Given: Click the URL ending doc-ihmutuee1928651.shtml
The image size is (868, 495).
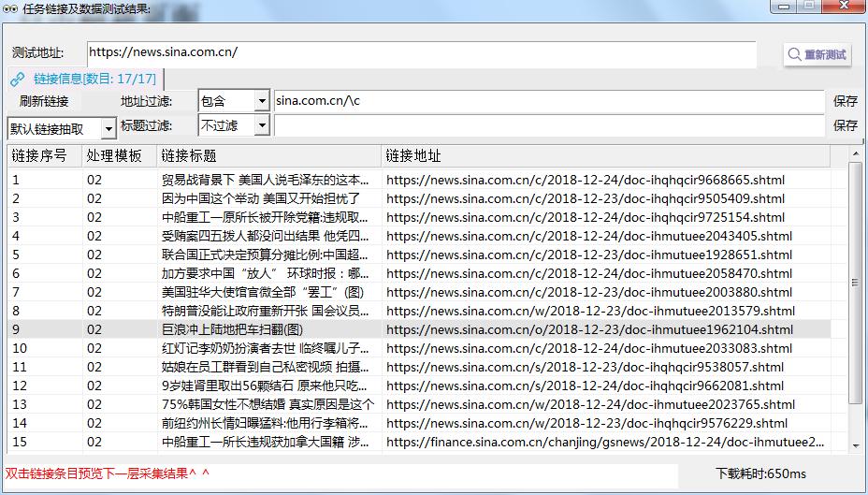Looking at the screenshot, I should click(x=589, y=255).
